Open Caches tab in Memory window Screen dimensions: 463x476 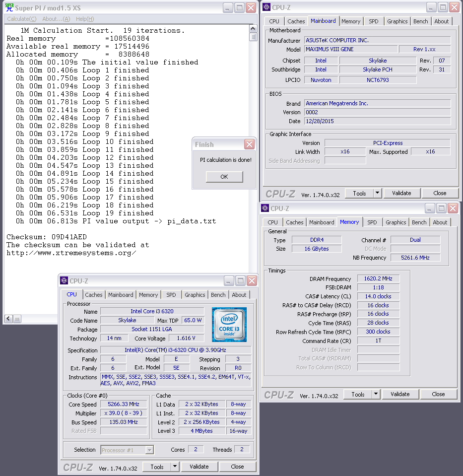coord(294,222)
